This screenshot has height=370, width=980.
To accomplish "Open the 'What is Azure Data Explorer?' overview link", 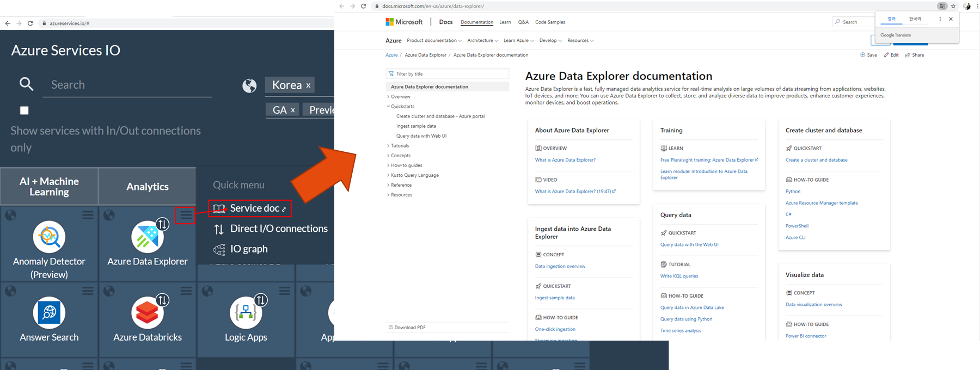I will click(x=565, y=160).
